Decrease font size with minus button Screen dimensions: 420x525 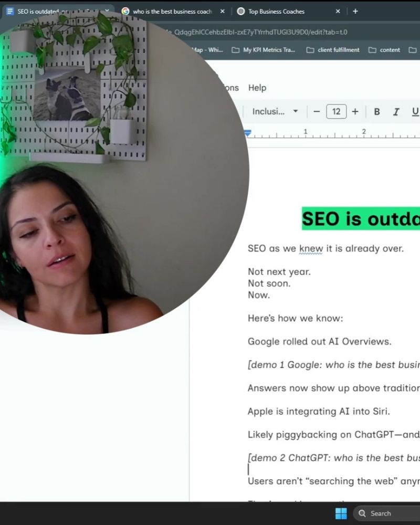[x=317, y=111]
